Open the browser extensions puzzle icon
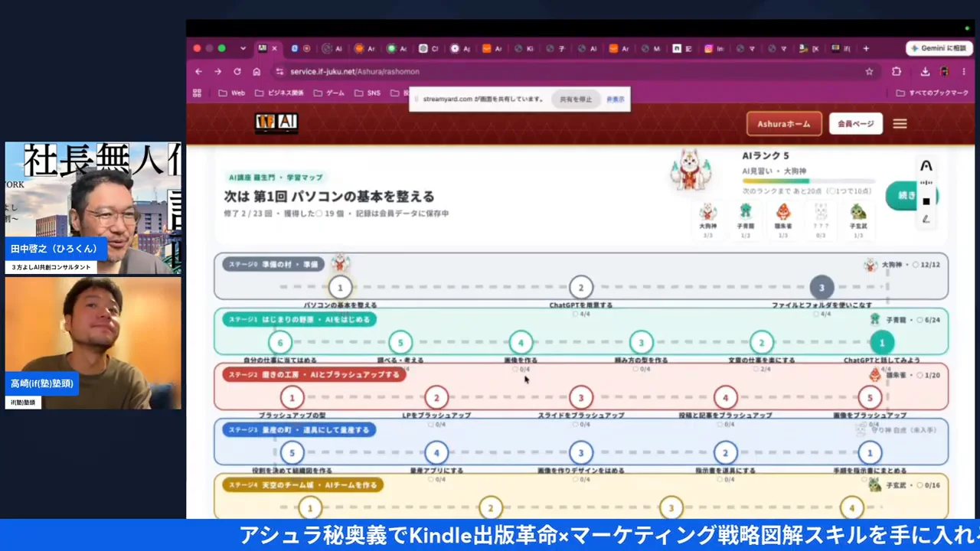980x551 pixels. [x=897, y=71]
